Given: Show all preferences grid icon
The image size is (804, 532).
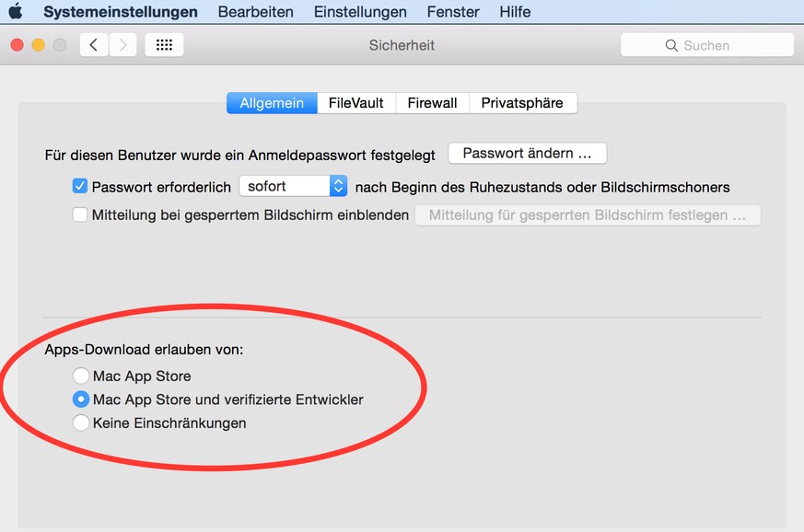Looking at the screenshot, I should pos(164,45).
